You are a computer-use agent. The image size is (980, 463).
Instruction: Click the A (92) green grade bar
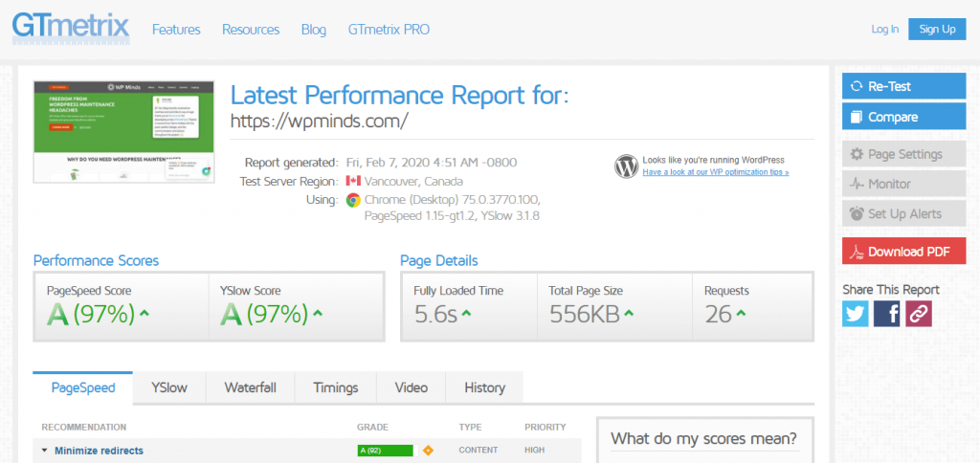tap(386, 450)
